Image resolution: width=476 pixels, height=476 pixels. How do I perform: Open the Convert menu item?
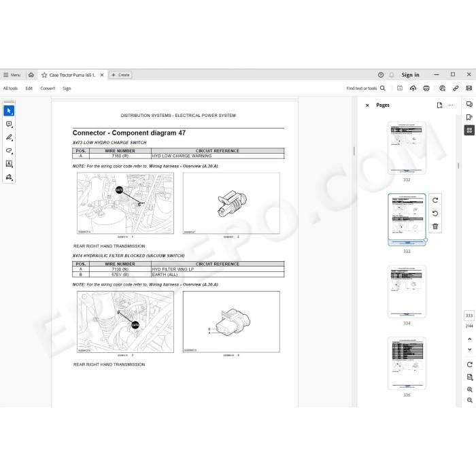pos(48,88)
